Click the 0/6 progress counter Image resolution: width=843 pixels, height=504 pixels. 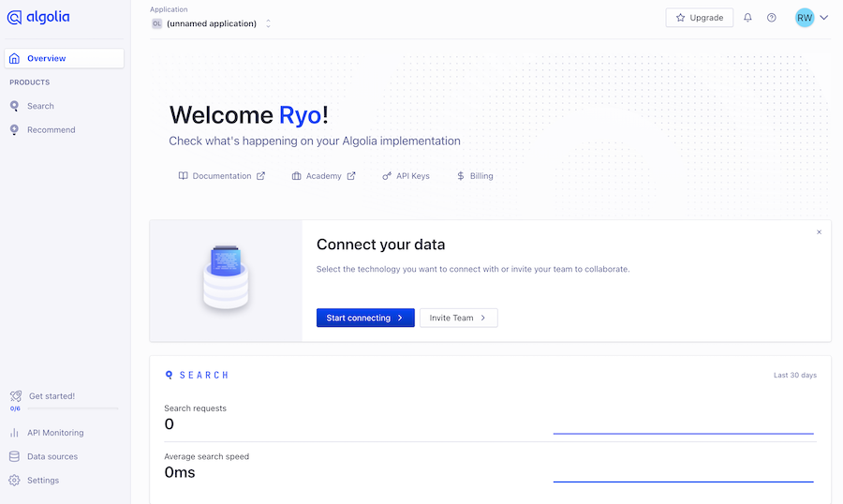[x=15, y=408]
